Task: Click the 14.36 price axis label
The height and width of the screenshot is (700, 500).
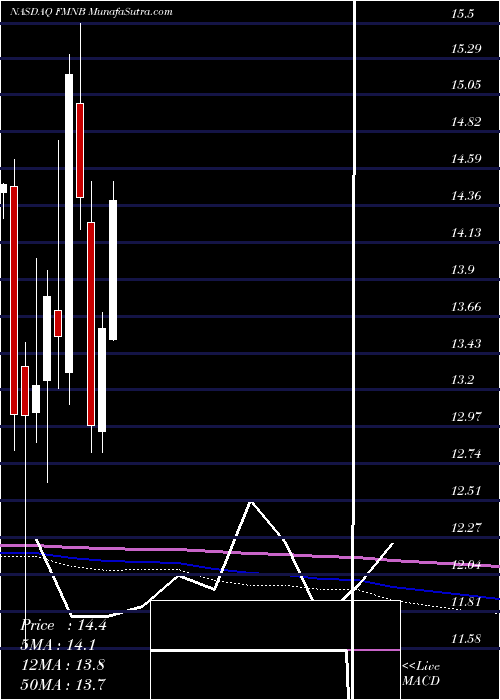Action: (466, 196)
